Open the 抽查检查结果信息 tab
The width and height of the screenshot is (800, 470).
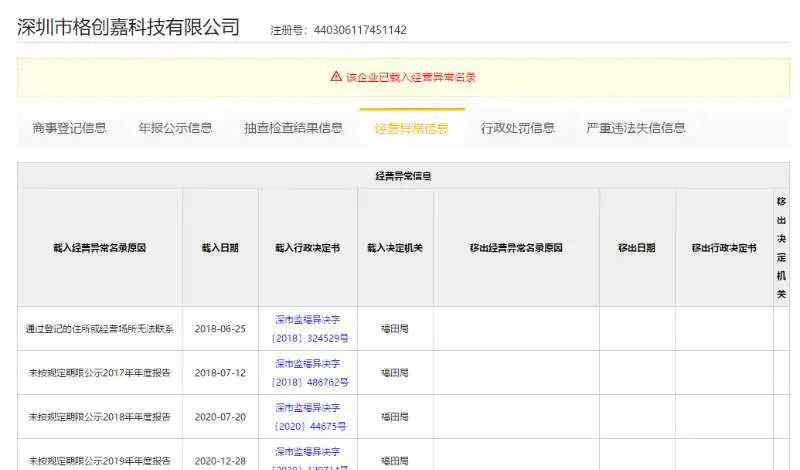pyautogui.click(x=293, y=128)
